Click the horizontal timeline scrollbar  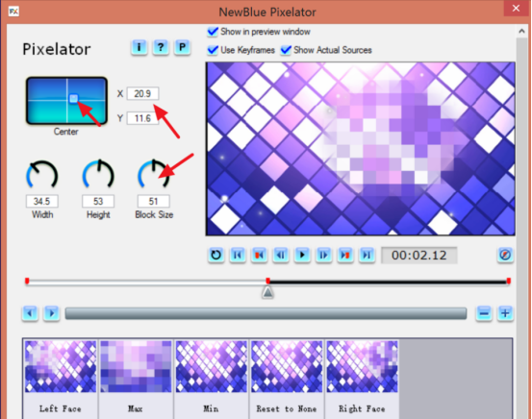pyautogui.click(x=266, y=313)
